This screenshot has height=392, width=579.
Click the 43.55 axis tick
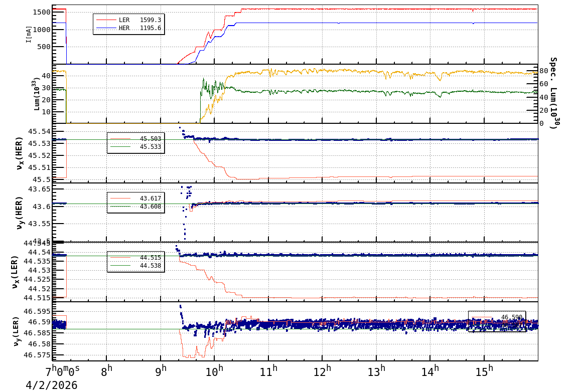point(40,224)
